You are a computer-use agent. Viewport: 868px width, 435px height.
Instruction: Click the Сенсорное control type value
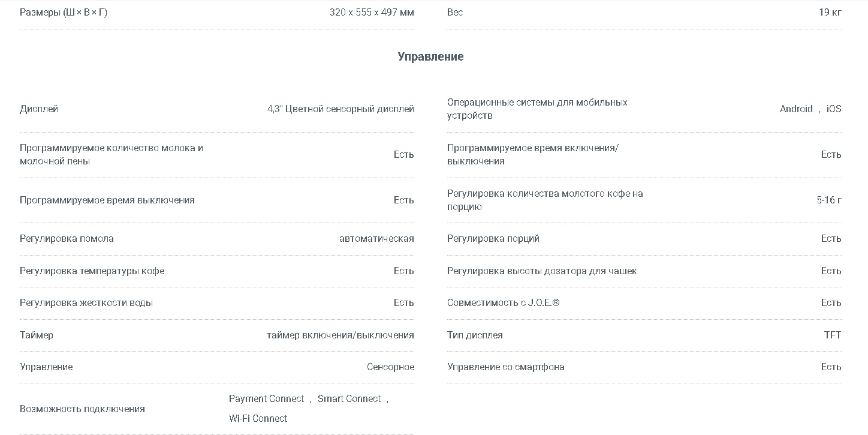(390, 367)
